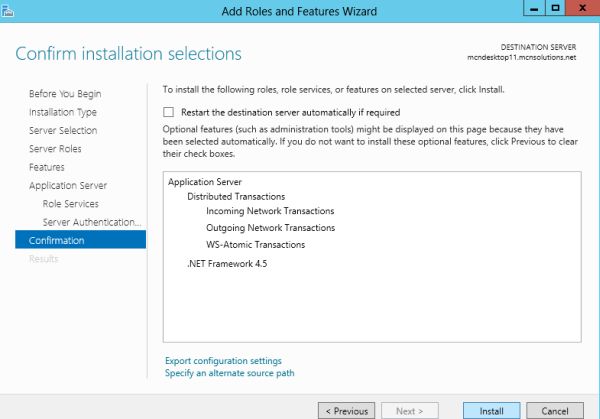600x419 pixels.
Task: Click the .NET Framework 4.5 list entry
Action: [227, 264]
